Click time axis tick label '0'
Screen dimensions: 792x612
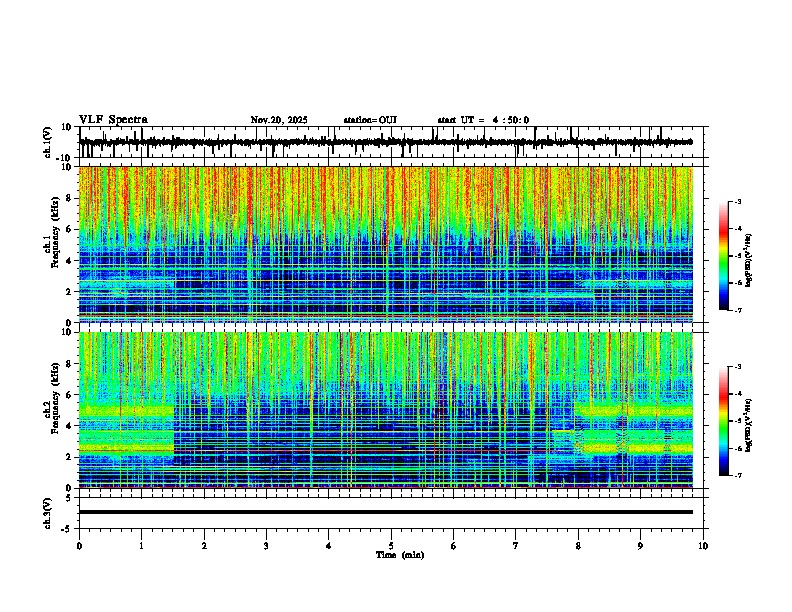tap(79, 546)
